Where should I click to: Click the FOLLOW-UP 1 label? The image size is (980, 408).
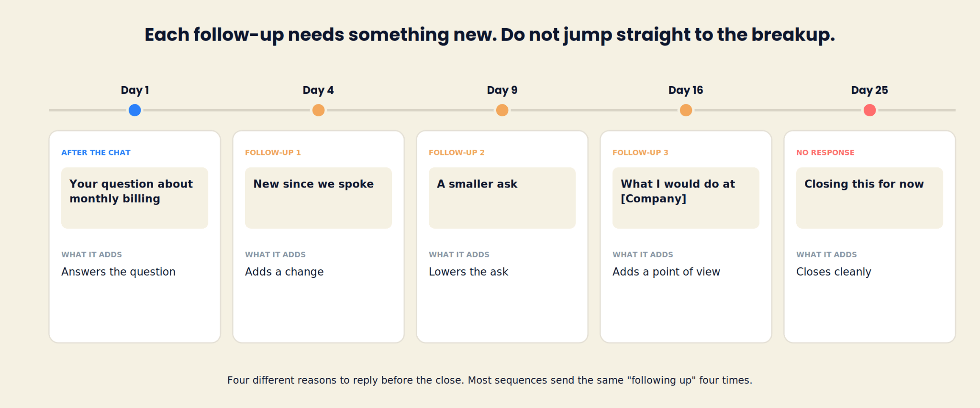pos(273,153)
